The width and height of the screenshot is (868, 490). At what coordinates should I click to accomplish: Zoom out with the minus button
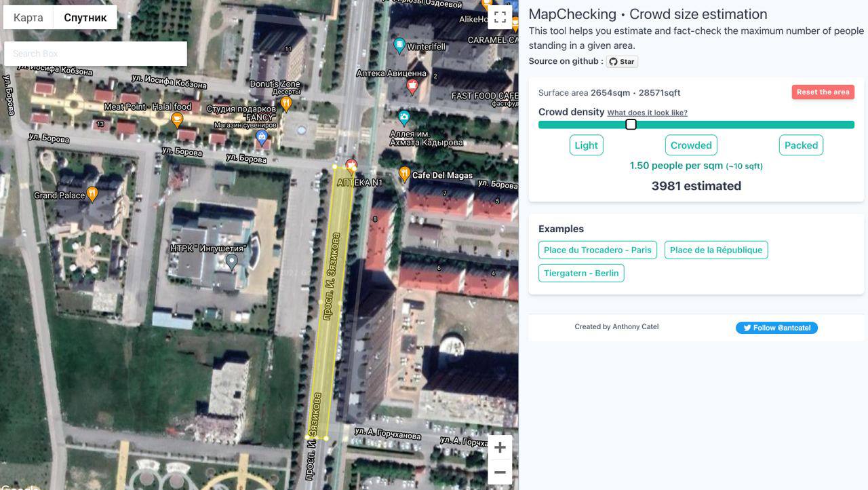[500, 472]
